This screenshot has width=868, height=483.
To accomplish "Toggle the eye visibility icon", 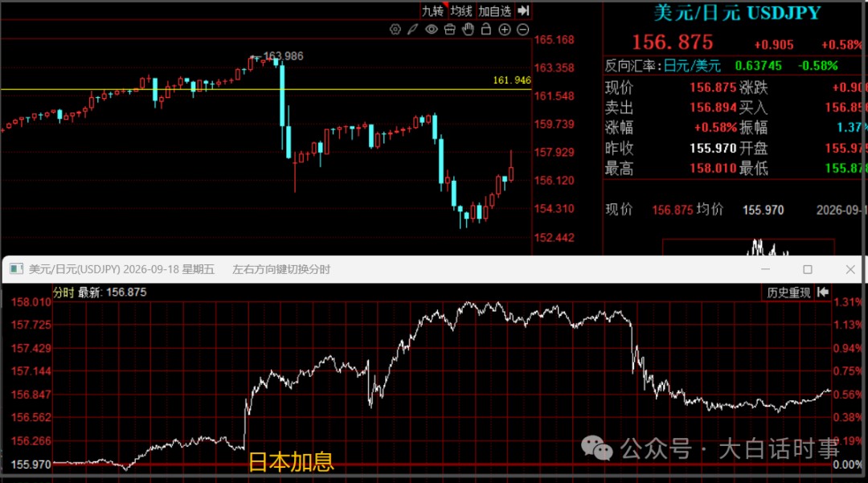I will click(432, 29).
